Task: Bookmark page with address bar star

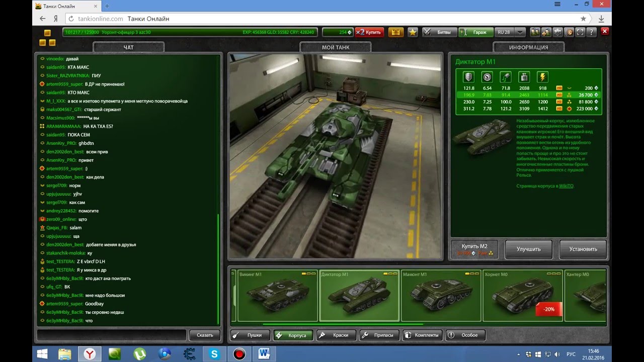Action: [583, 19]
